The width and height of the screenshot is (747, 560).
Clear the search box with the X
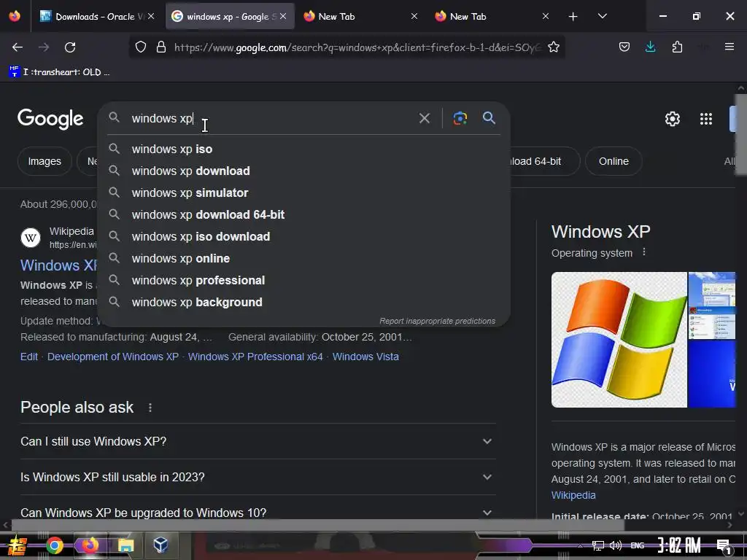(x=424, y=118)
